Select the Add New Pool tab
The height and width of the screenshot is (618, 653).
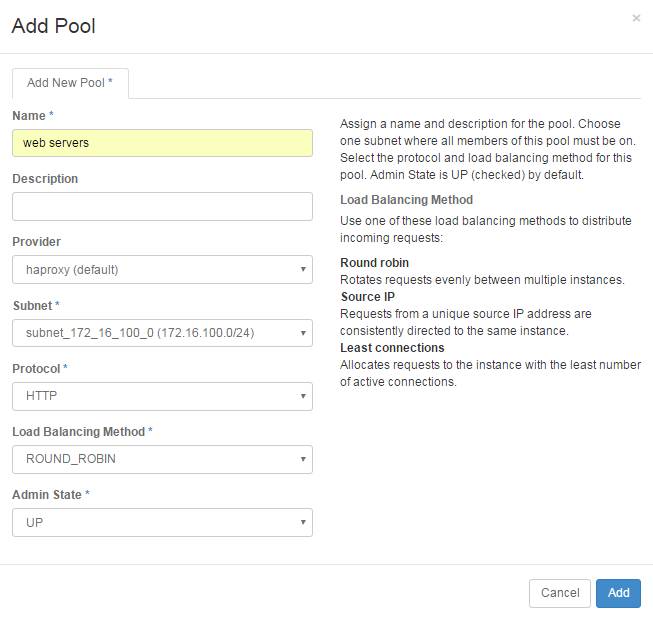tap(70, 83)
